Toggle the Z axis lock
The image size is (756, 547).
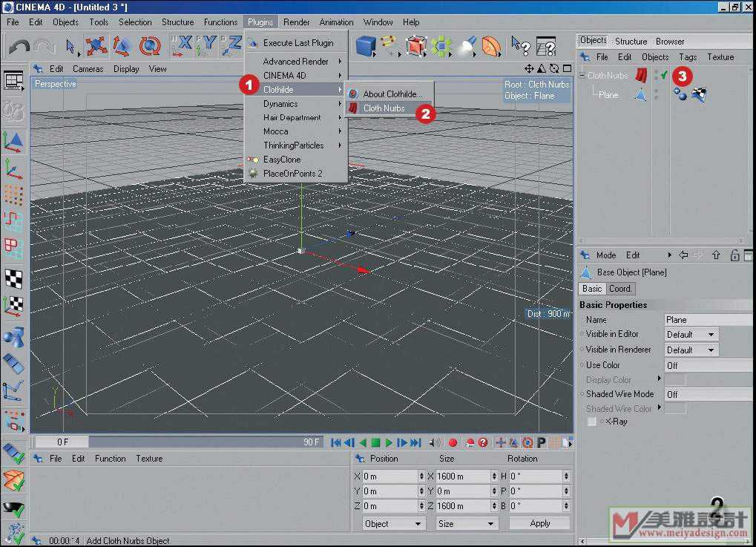[231, 45]
